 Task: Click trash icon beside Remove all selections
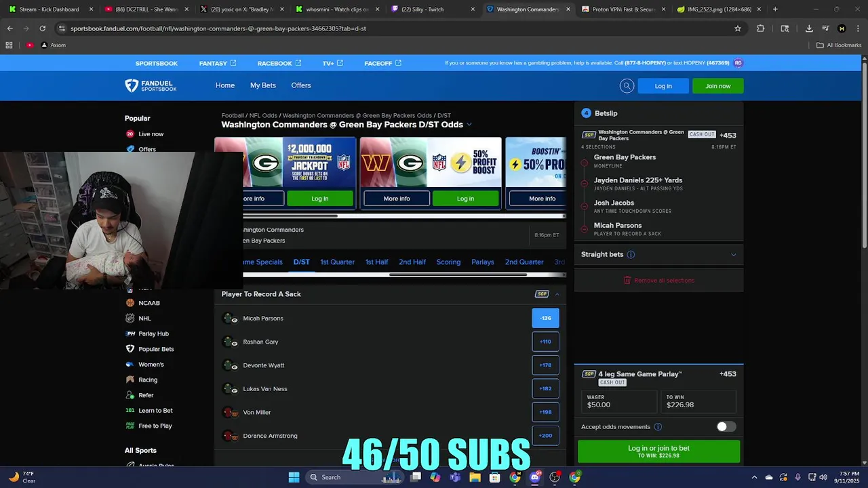click(627, 280)
